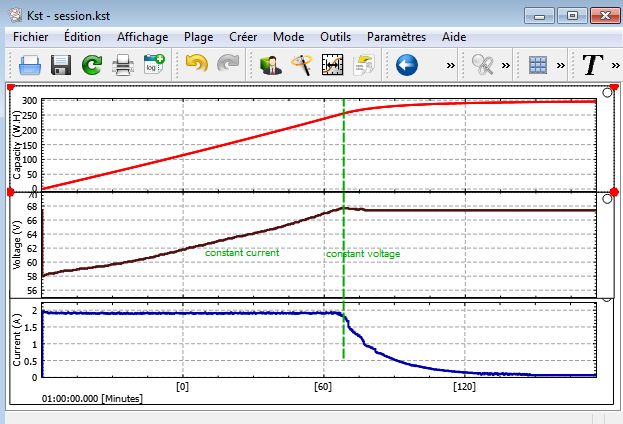
Task: Select the text label T tool
Action: point(592,66)
